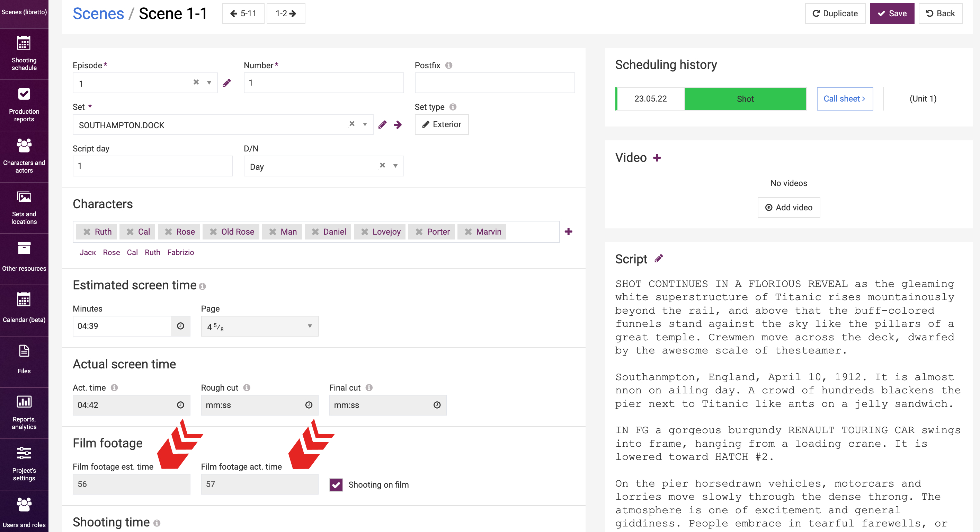980x532 pixels.
Task: Remove Marvin from characters
Action: pos(468,232)
